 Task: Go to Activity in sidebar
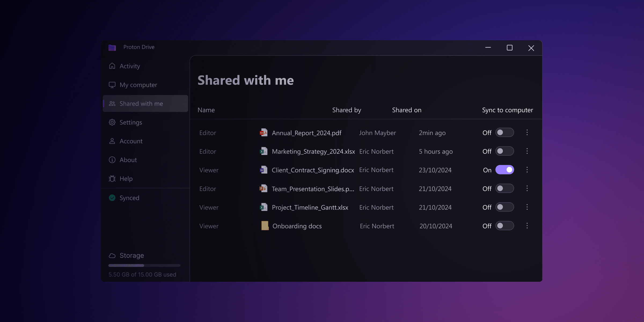[130, 66]
